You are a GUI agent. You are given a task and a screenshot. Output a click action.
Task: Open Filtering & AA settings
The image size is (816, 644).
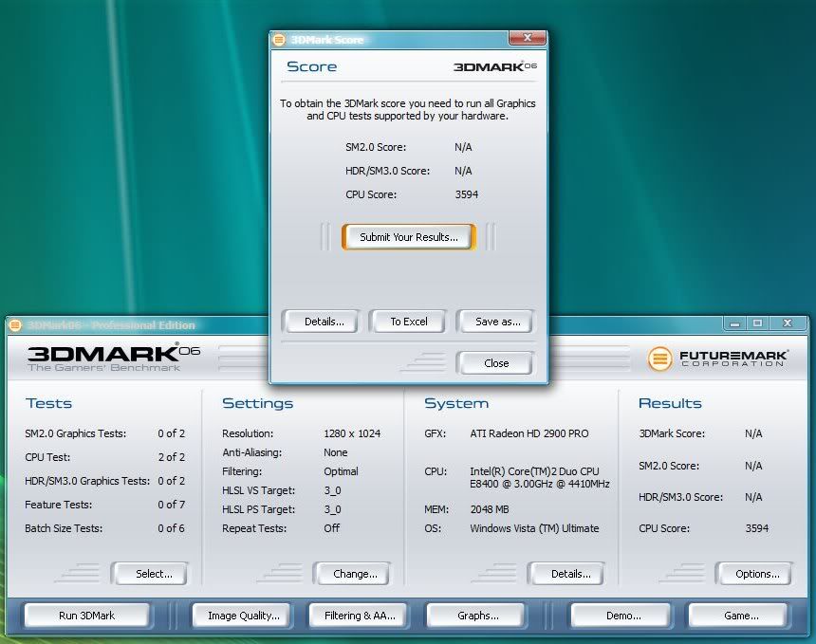pyautogui.click(x=360, y=616)
